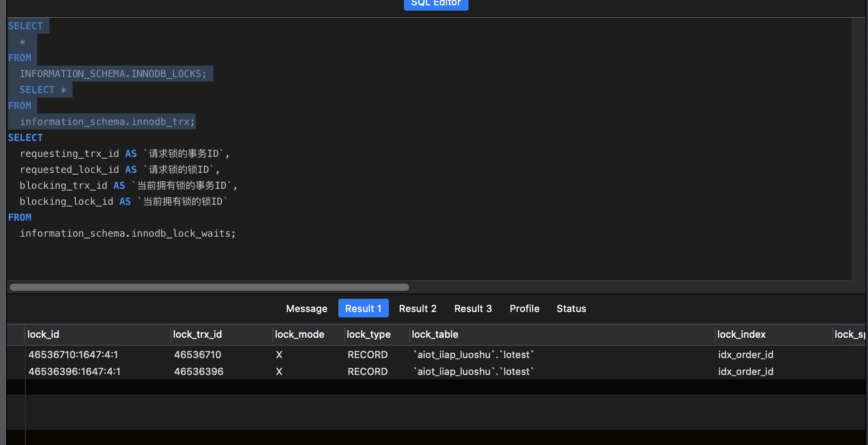Click idx_order_id in the 46536396 row
The height and width of the screenshot is (445, 868).
pos(746,371)
